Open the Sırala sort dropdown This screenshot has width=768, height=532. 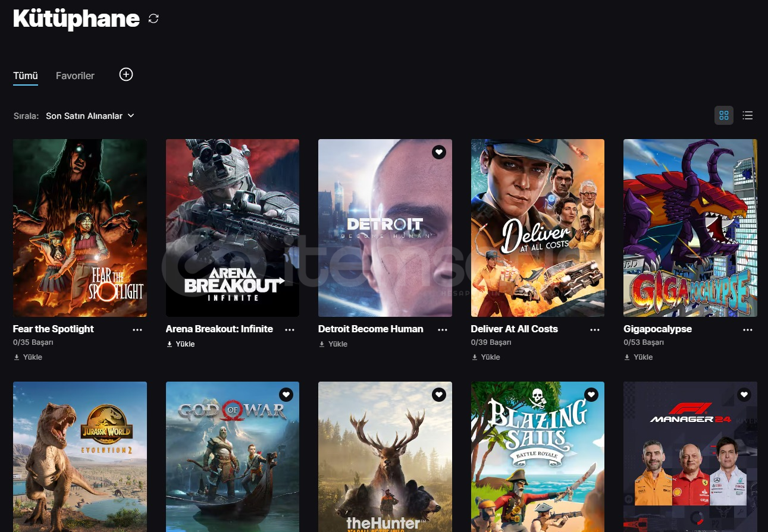tap(90, 116)
